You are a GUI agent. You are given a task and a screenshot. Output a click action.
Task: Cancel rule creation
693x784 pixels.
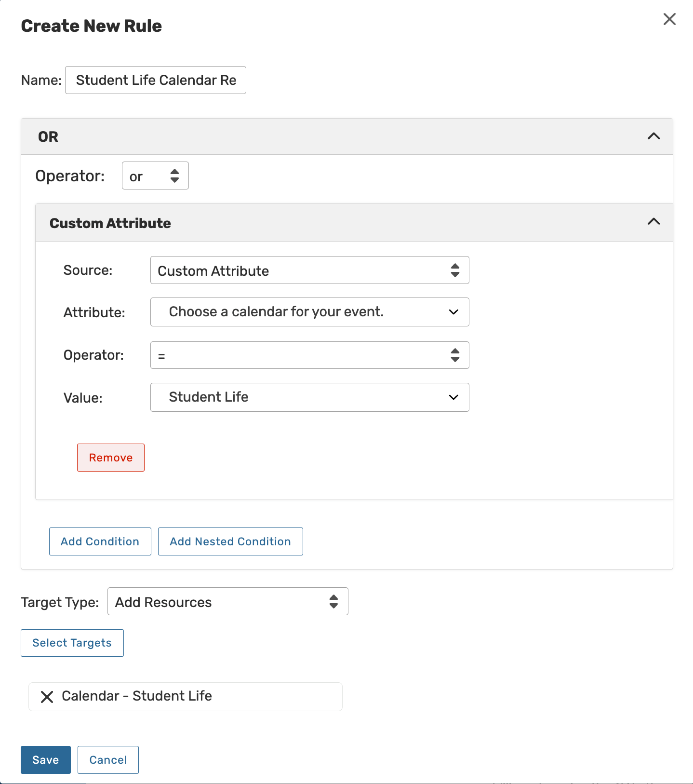coord(108,760)
